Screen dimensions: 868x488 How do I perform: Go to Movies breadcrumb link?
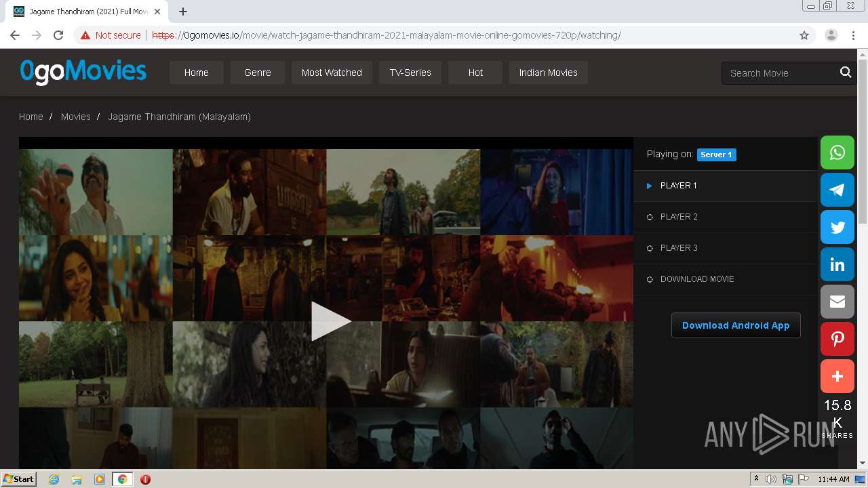coord(76,117)
